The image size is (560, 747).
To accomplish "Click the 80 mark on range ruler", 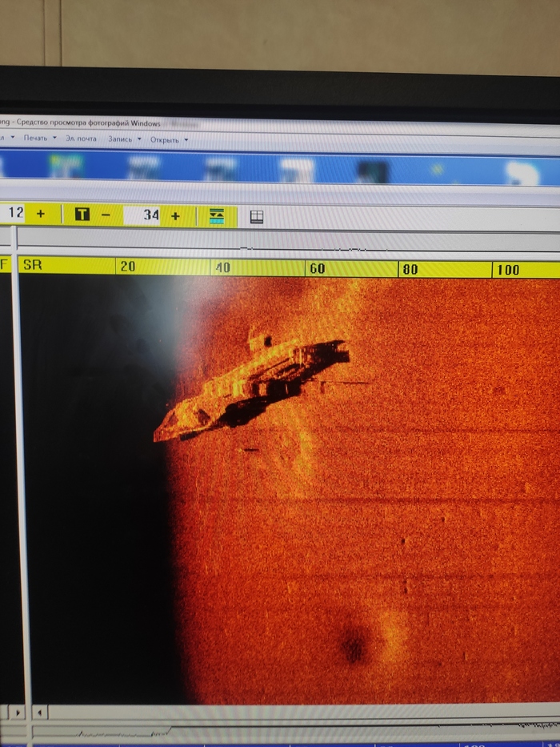I will 410,270.
